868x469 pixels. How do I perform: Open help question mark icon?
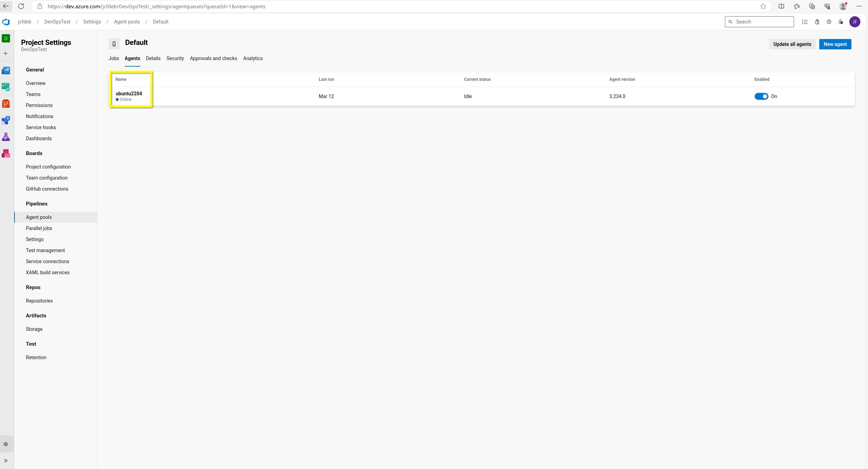[829, 22]
